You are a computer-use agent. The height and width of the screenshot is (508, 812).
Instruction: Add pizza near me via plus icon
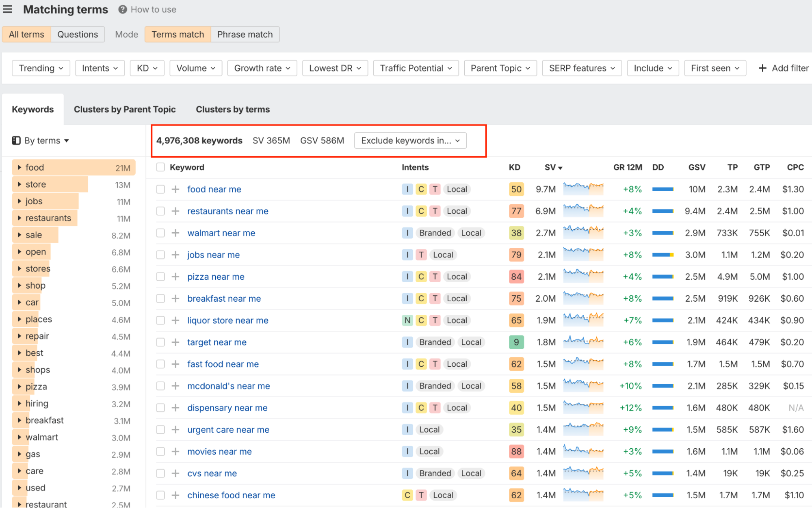pyautogui.click(x=175, y=277)
